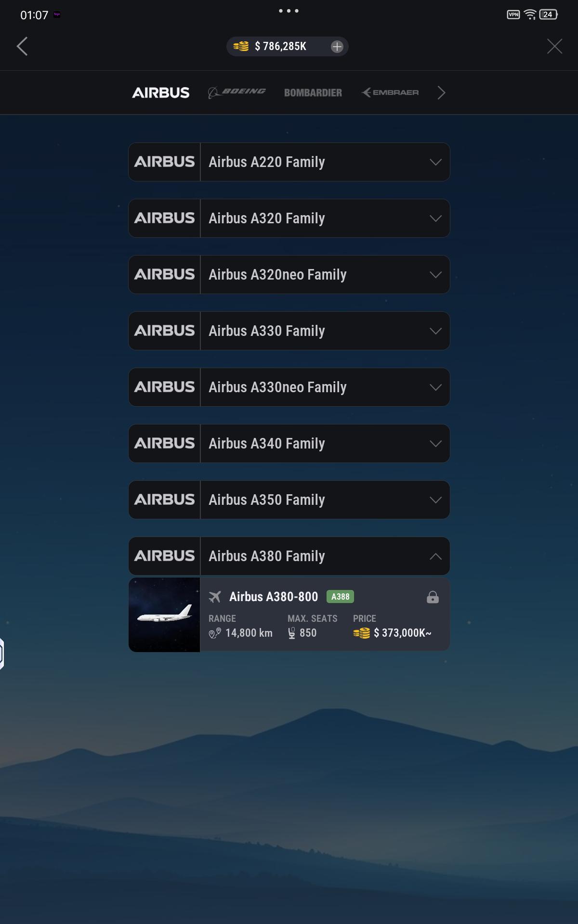Expand the Airbus A220 Family list

click(x=289, y=162)
